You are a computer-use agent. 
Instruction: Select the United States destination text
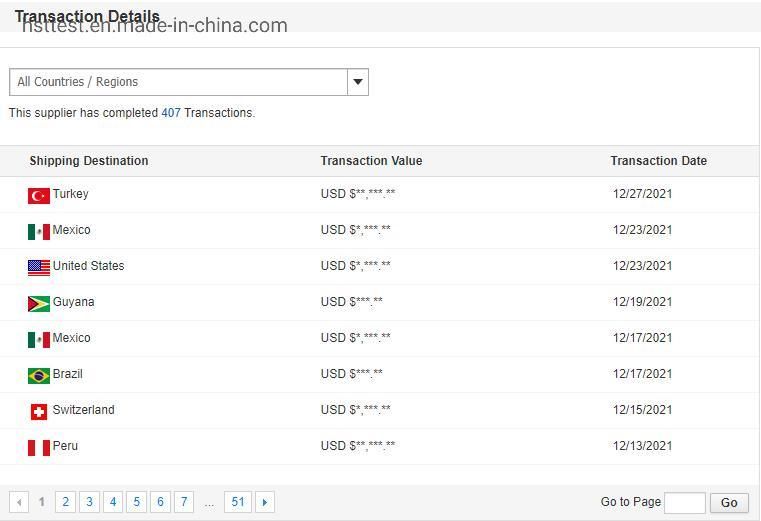pyautogui.click(x=88, y=266)
